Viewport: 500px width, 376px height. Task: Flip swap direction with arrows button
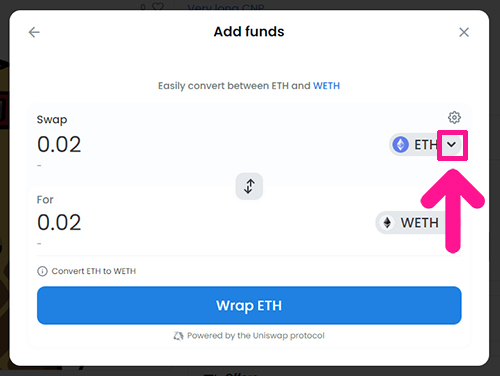tap(249, 186)
